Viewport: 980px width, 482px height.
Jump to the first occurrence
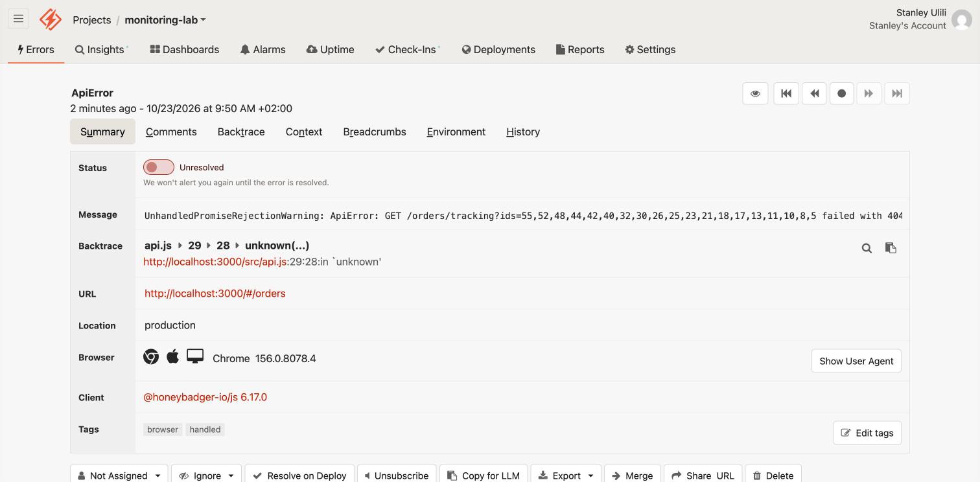tap(786, 93)
